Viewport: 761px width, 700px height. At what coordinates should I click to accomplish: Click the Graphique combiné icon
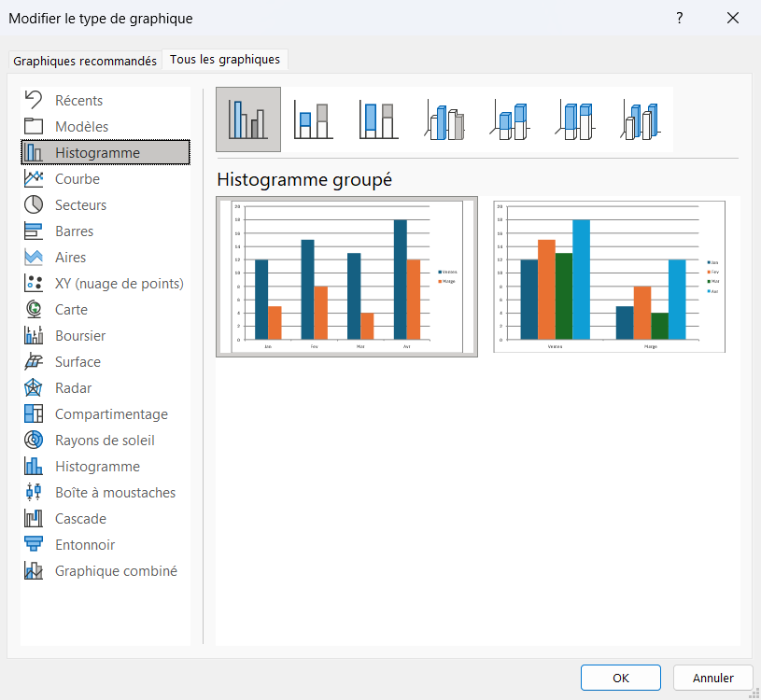pyautogui.click(x=34, y=570)
